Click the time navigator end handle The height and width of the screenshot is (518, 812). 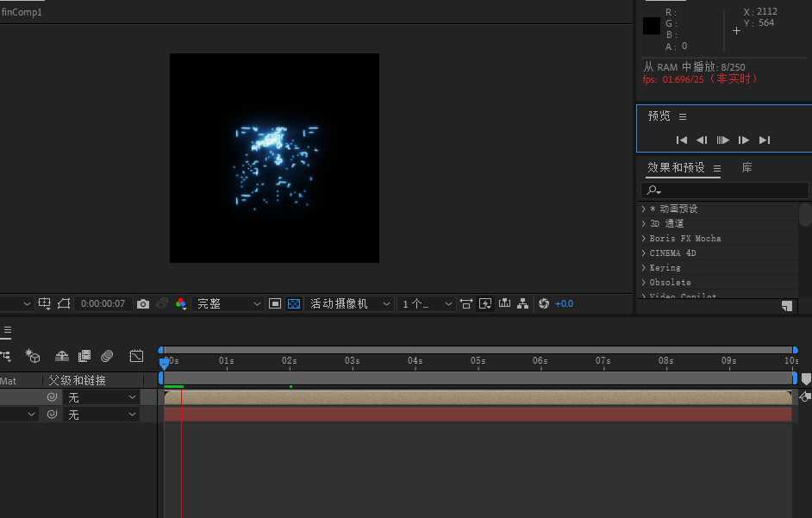[x=795, y=350]
